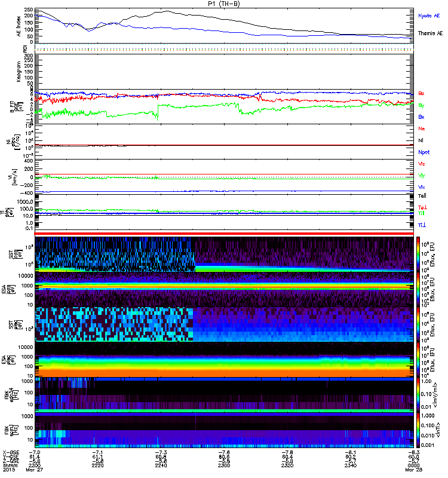Click the SST ions Eflux colorbar

pos(419,254)
